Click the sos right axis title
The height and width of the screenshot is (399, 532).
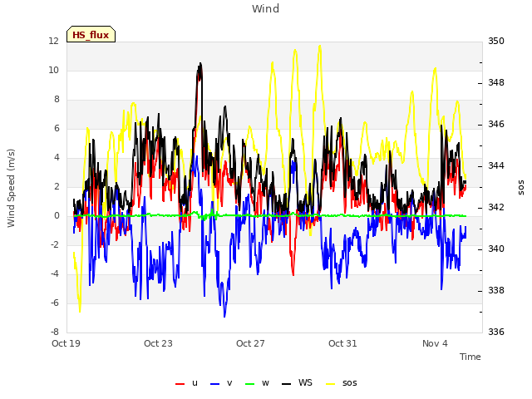(521, 188)
